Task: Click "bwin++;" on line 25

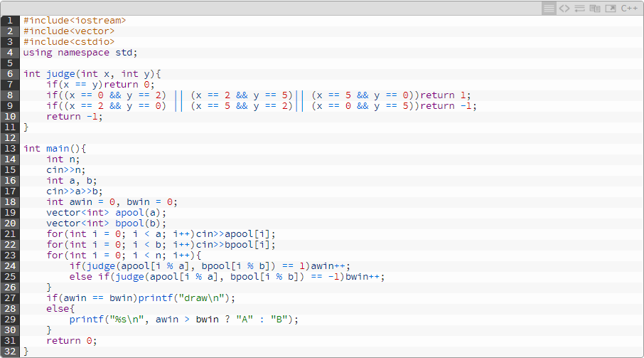Action: (365, 277)
